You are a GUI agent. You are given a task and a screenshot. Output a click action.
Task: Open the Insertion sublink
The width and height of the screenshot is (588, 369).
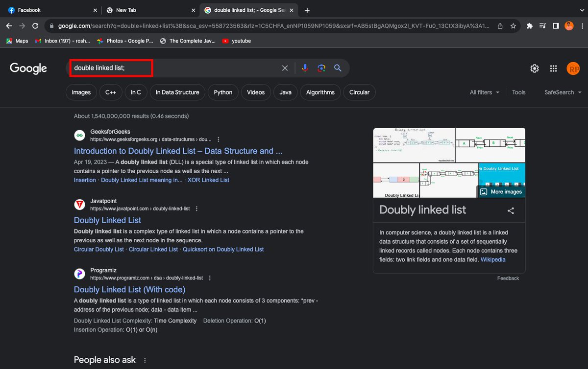click(85, 180)
